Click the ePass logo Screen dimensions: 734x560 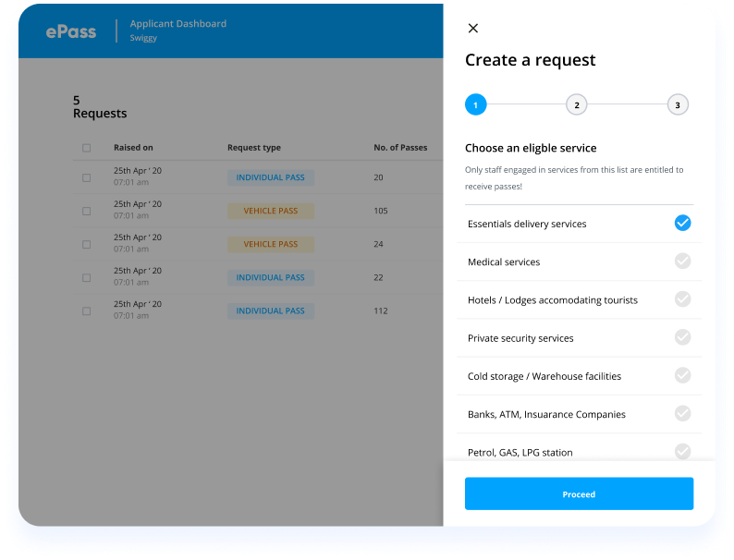pyautogui.click(x=71, y=31)
